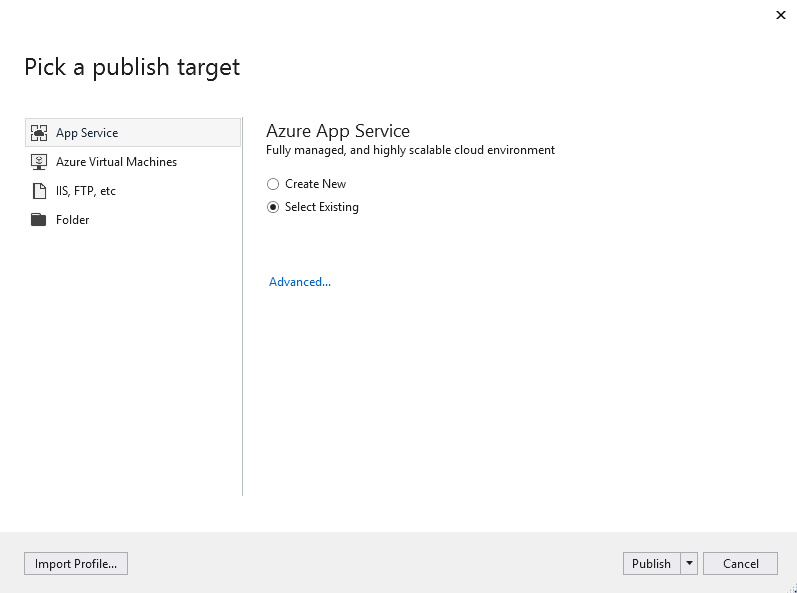Select the Create New radio button
This screenshot has width=797, height=593.
273,184
